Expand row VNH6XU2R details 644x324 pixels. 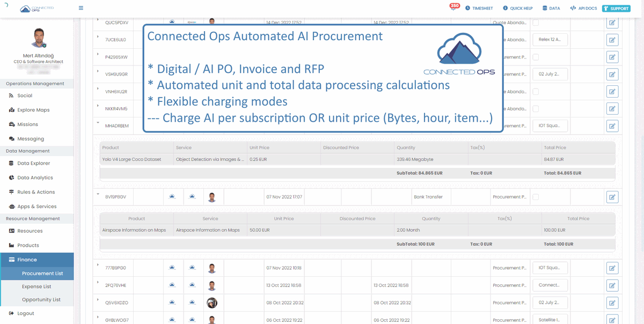(x=98, y=89)
